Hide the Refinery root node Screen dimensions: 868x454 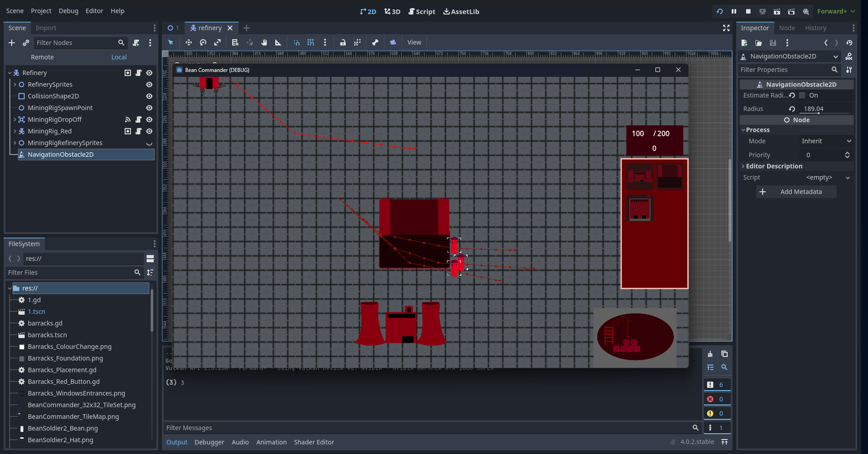tap(149, 73)
